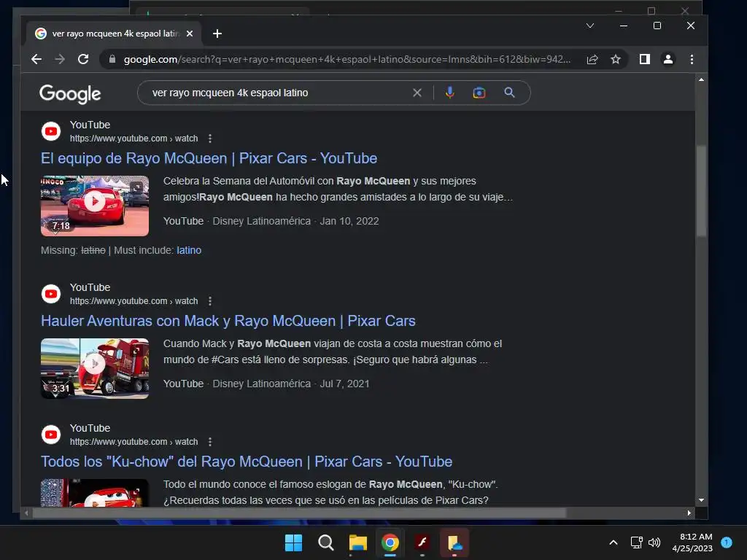The height and width of the screenshot is (560, 747).
Task: Open the yellow file app in taskbar
Action: click(x=454, y=542)
